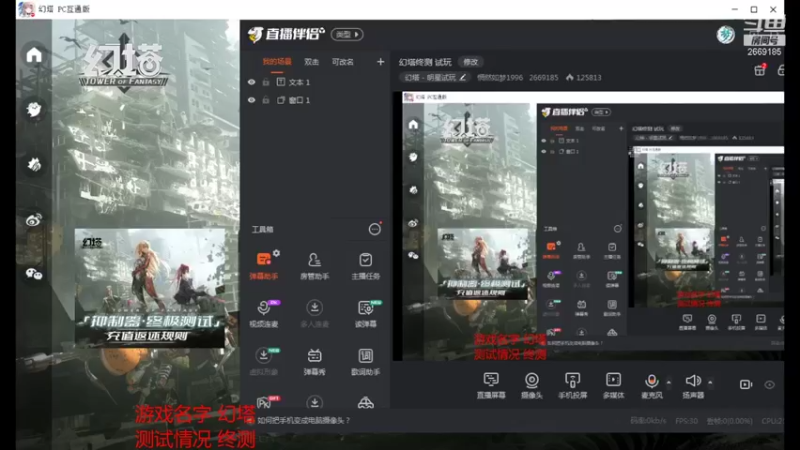
Task: Open the 房管助手 tool
Action: [314, 266]
